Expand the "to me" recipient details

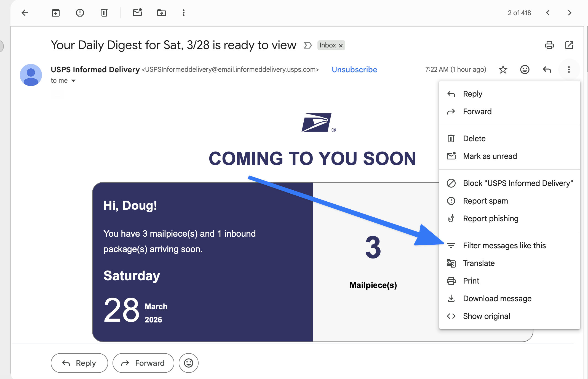[73, 81]
